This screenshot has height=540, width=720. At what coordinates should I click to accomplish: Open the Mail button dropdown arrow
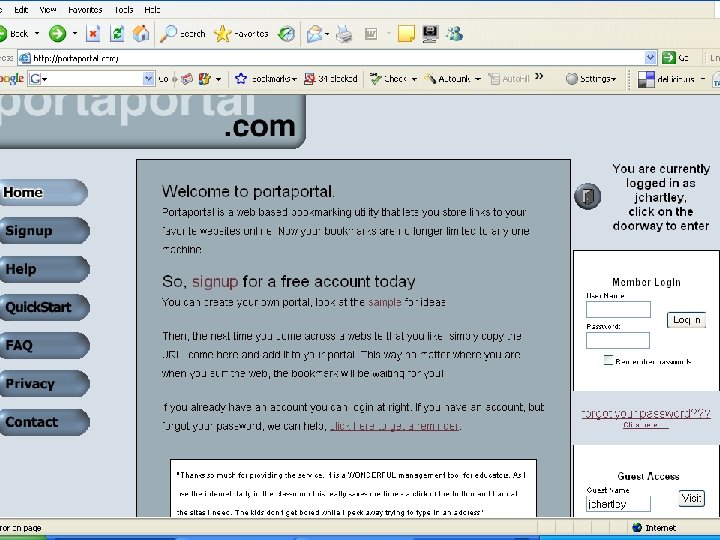(x=327, y=34)
